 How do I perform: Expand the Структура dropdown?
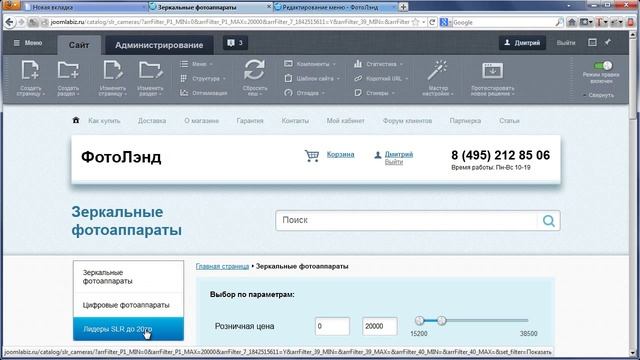click(x=203, y=78)
